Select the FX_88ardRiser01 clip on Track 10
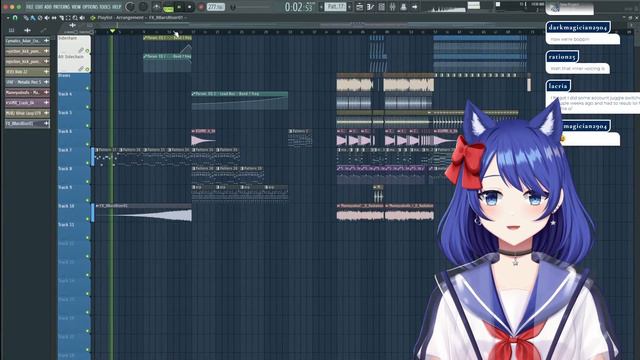The height and width of the screenshot is (360, 640). [x=143, y=212]
